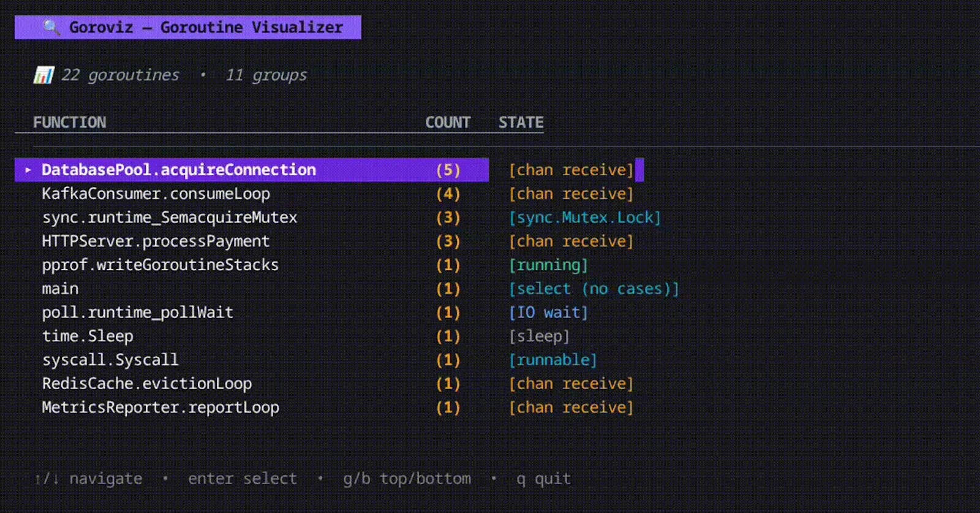Click the [select (no cases)] state
This screenshot has width=980, height=513.
tap(594, 289)
